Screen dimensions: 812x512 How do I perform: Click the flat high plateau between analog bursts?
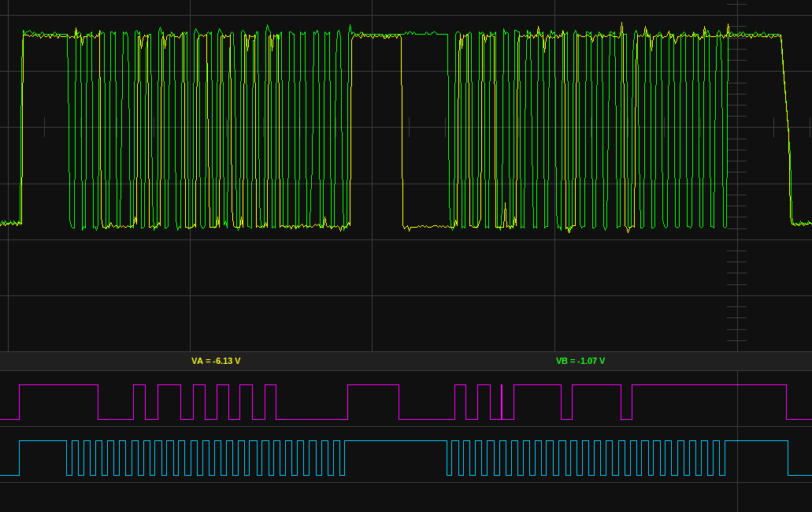376,35
